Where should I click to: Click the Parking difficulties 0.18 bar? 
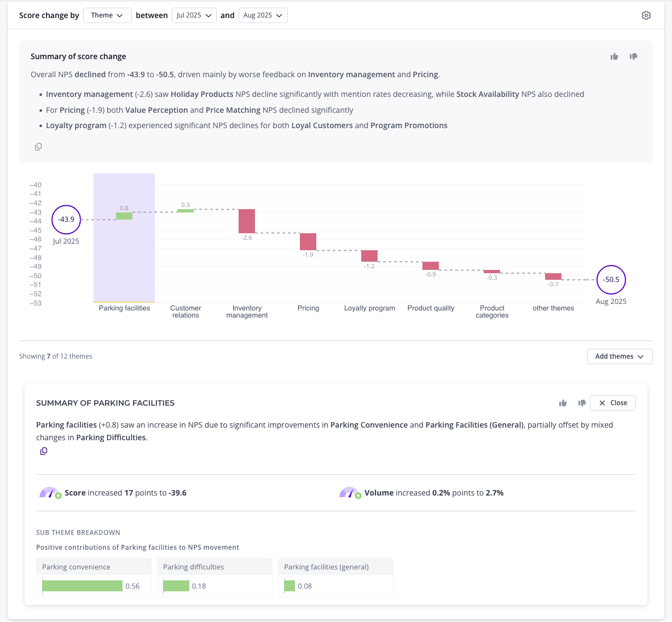(x=176, y=586)
